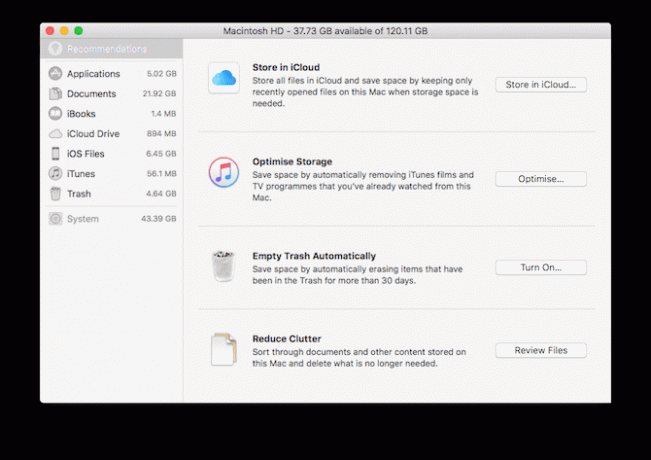
Task: Click the 894 MB iCloud Drive size
Action: (162, 133)
